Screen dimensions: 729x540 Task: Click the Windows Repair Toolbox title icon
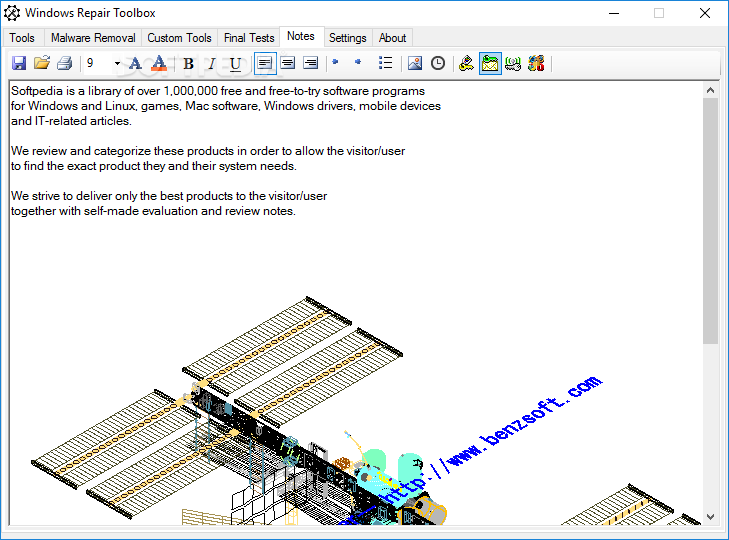12,13
